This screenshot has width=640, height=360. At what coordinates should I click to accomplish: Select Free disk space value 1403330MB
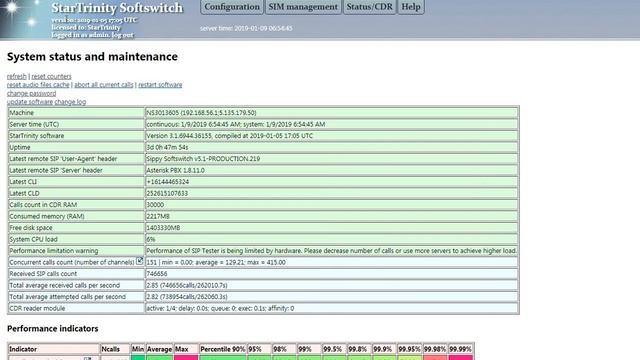[332, 228]
